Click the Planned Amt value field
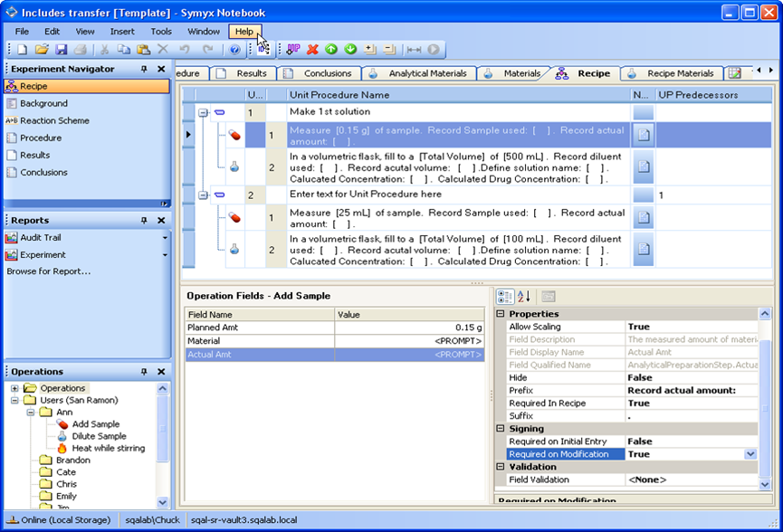783x532 pixels. pos(408,328)
